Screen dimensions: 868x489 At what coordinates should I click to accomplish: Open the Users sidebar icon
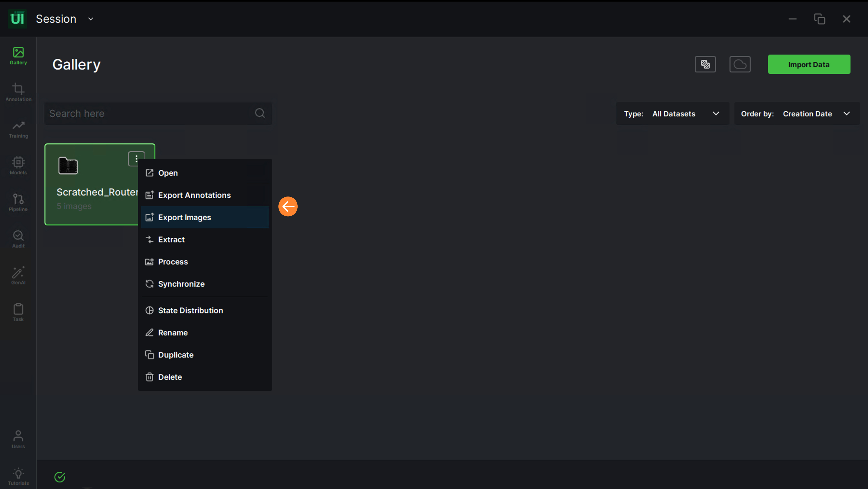click(18, 439)
